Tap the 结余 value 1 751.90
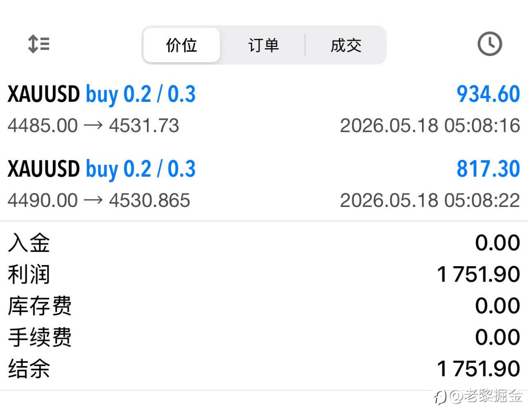 [478, 368]
